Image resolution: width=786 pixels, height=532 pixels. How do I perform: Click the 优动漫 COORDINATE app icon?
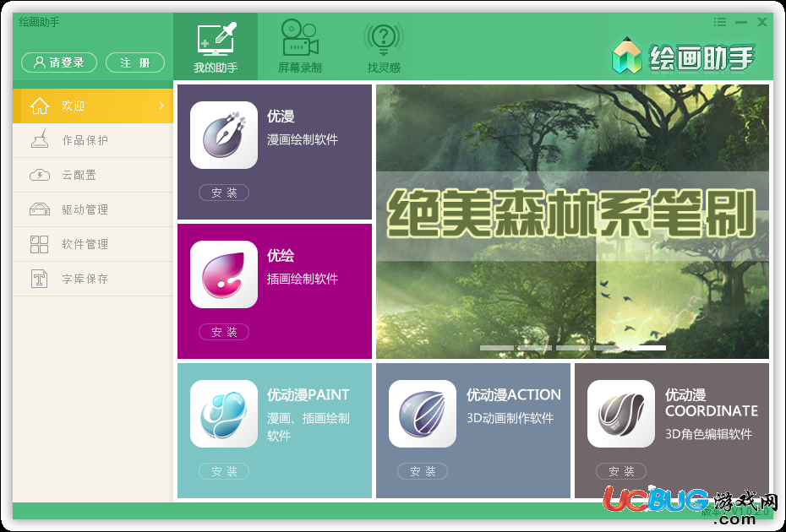(x=621, y=414)
